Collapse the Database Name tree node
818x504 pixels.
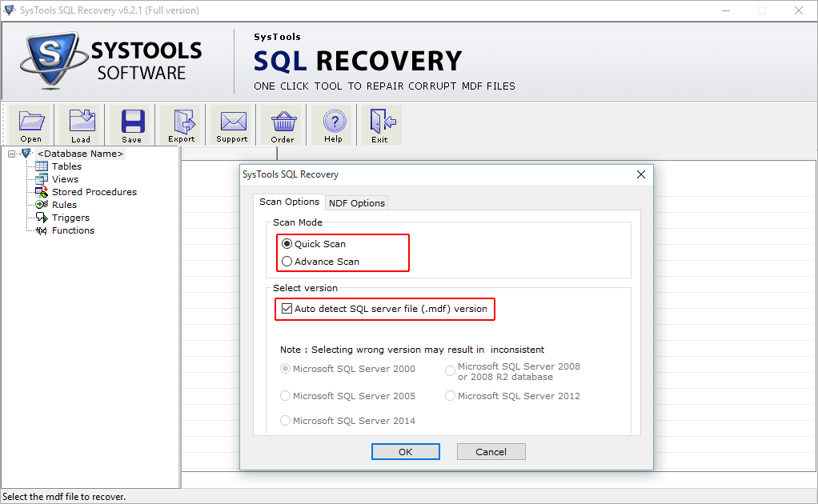pos(11,154)
